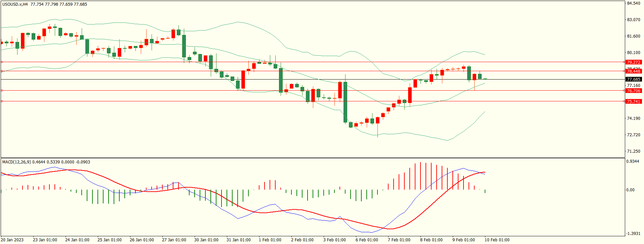Click the 83.070 price scale label
Screen dimensions: 644x244
pos(634,20)
